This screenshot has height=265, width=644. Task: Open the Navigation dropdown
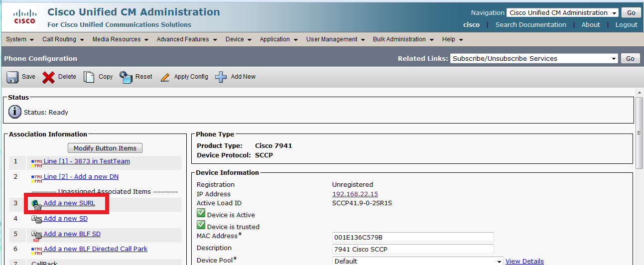point(562,13)
